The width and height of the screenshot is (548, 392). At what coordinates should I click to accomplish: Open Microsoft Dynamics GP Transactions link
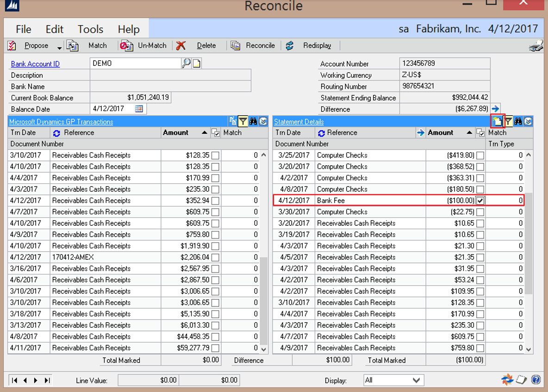[x=61, y=122]
